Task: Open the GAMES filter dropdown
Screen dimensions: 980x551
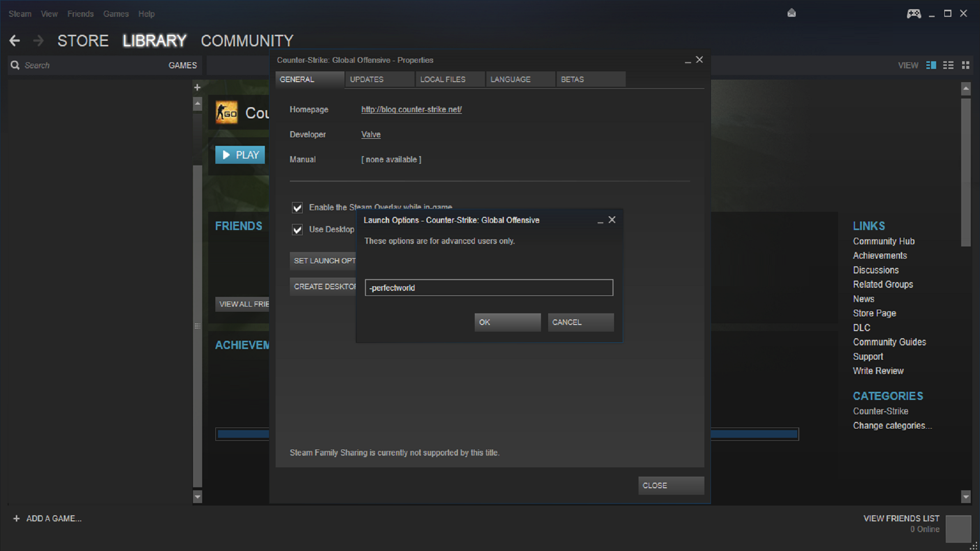Action: coord(182,65)
